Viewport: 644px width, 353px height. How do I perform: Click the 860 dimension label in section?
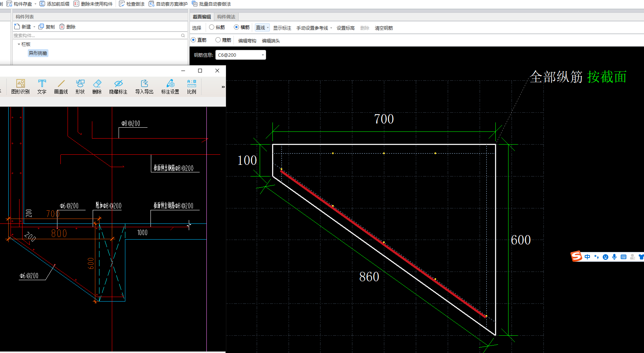(369, 277)
